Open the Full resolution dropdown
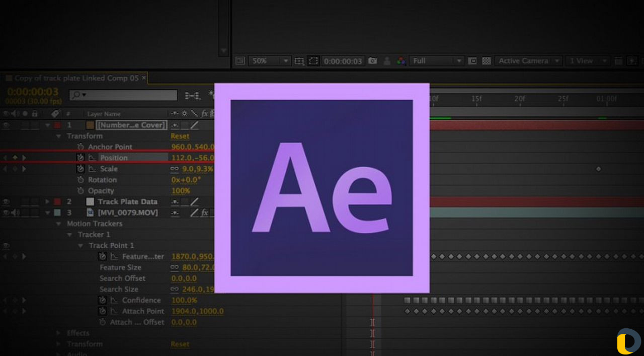 point(436,61)
